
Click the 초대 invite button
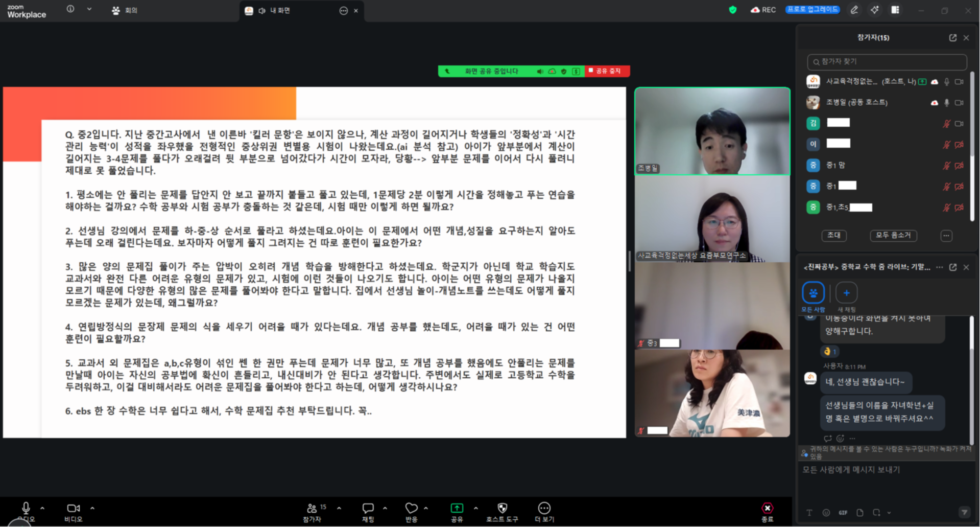tap(834, 235)
